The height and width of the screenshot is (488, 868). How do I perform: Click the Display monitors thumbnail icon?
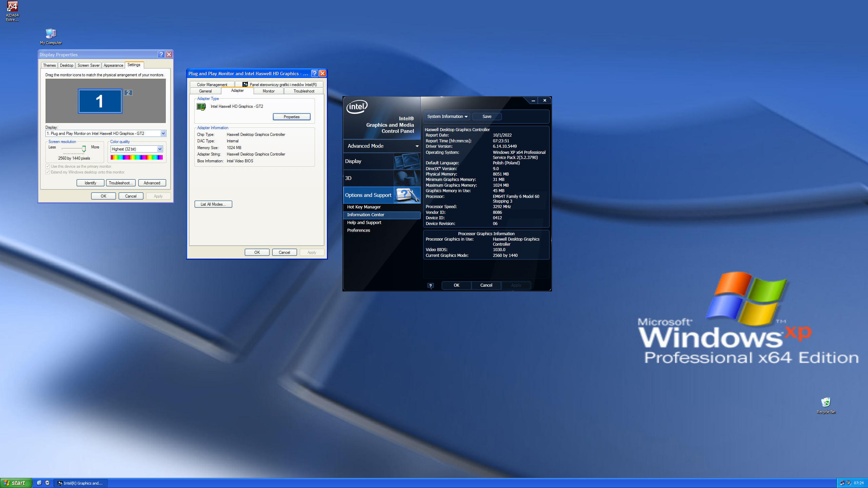pos(407,161)
